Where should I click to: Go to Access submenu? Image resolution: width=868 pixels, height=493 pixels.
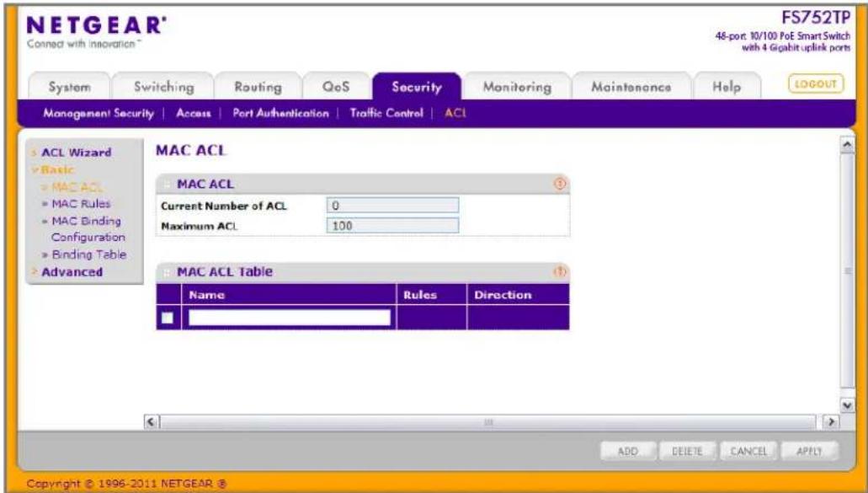193,113
